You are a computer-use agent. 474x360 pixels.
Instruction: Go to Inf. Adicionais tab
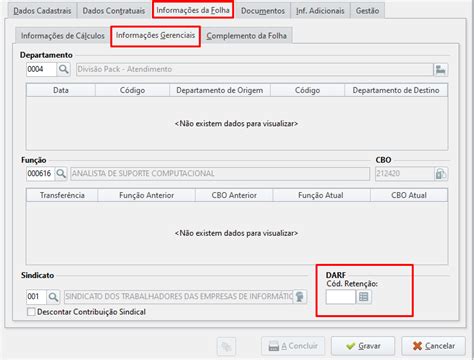320,11
